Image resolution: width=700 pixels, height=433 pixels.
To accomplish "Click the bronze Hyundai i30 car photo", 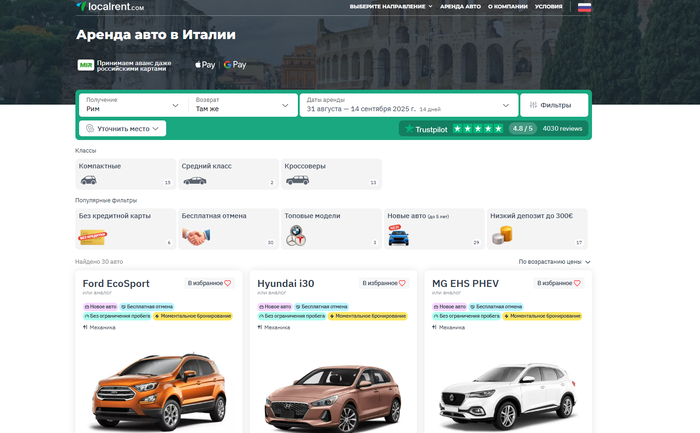I will pyautogui.click(x=333, y=397).
